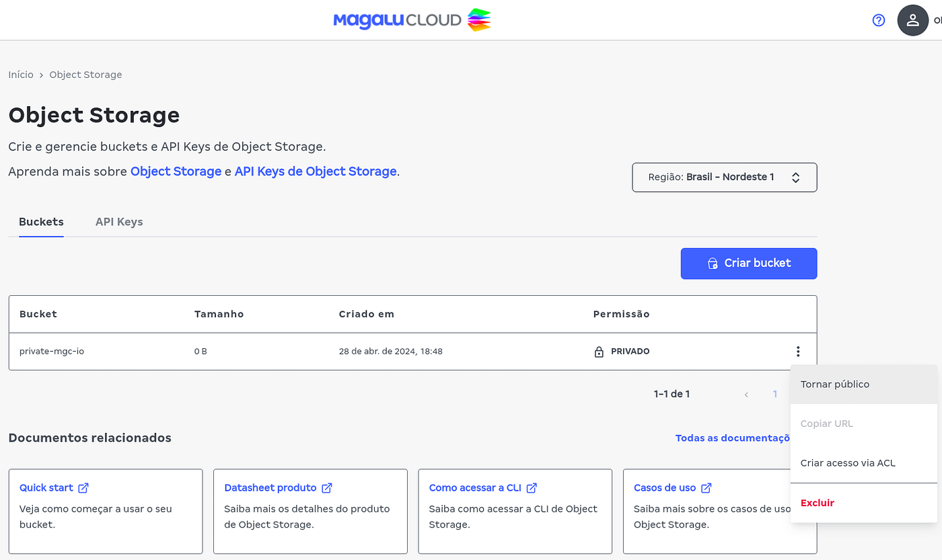Go to Início in the breadcrumb
This screenshot has height=560, width=942.
pyautogui.click(x=21, y=75)
